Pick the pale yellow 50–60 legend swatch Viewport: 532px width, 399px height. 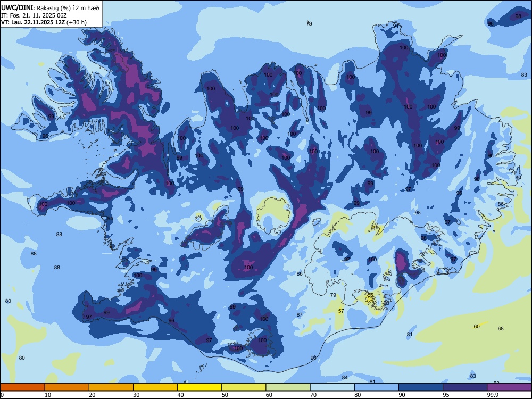coord(244,387)
